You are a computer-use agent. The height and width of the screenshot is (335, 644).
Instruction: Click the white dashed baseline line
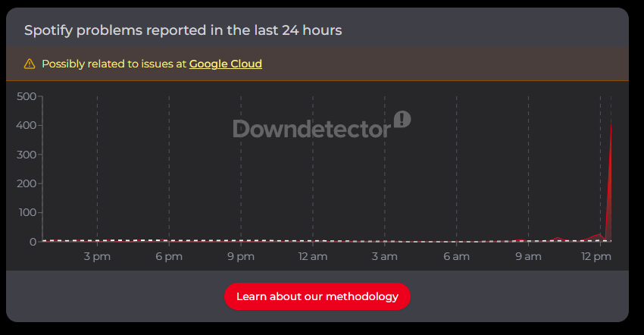click(327, 241)
